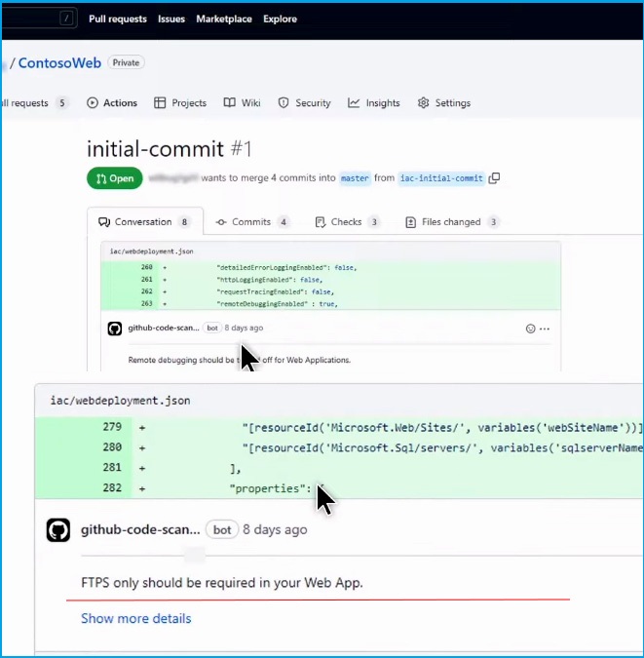Click the master base branch label
The height and width of the screenshot is (658, 644).
[355, 178]
